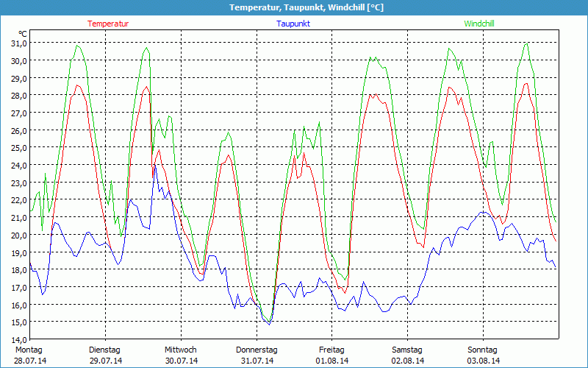Click the 17,0 y-axis label
Image resolution: width=588 pixels, height=368 pixels.
pyautogui.click(x=19, y=287)
